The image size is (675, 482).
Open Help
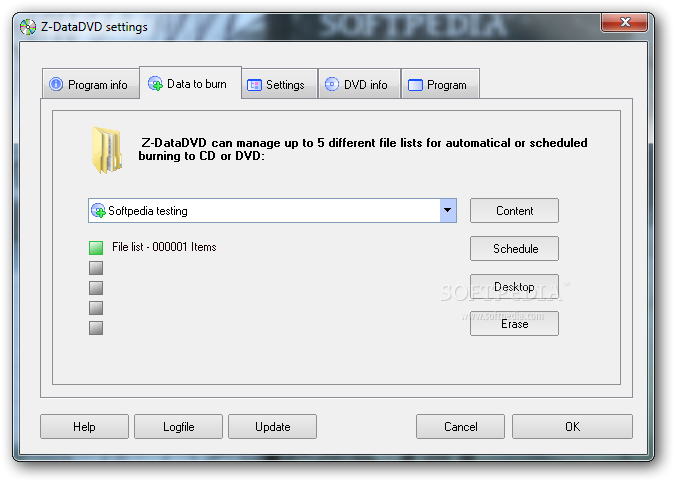point(84,426)
